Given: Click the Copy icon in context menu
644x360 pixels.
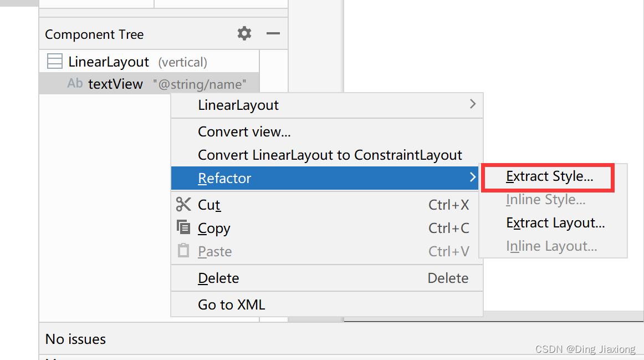Looking at the screenshot, I should pyautogui.click(x=183, y=228).
